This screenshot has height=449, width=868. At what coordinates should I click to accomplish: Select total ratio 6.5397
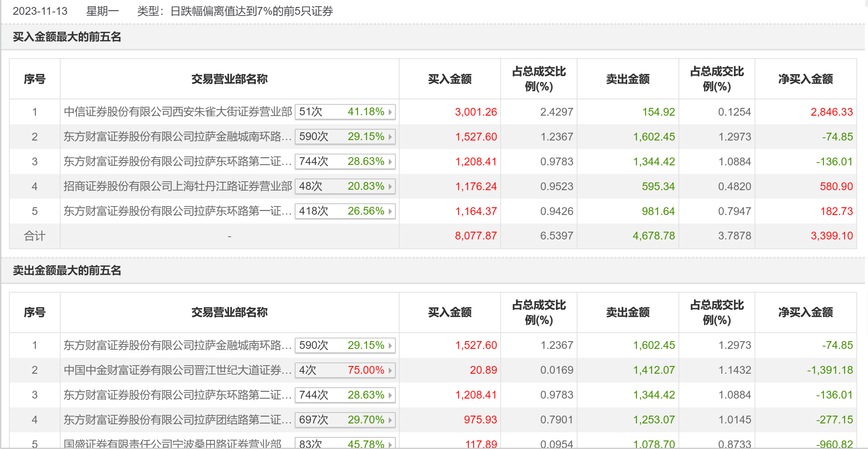557,236
